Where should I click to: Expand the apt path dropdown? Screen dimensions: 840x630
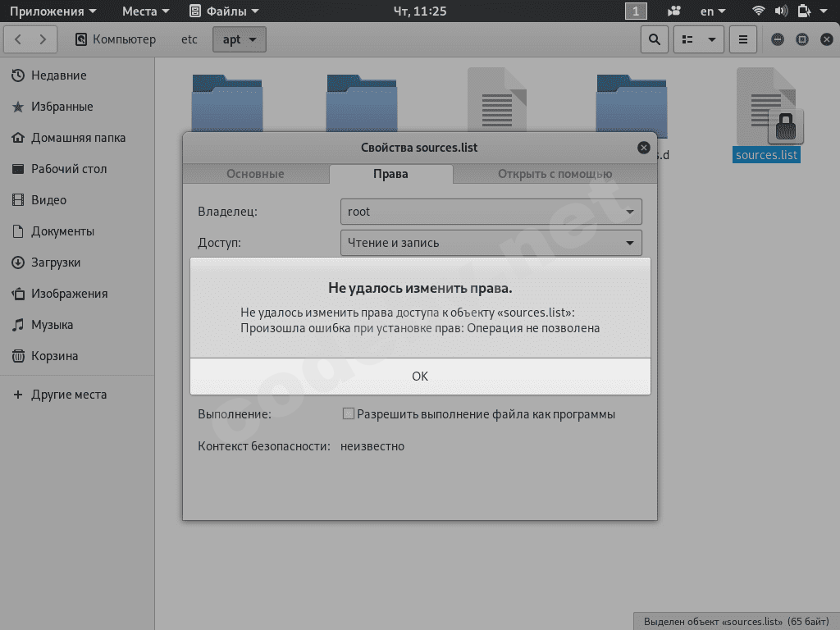(239, 39)
